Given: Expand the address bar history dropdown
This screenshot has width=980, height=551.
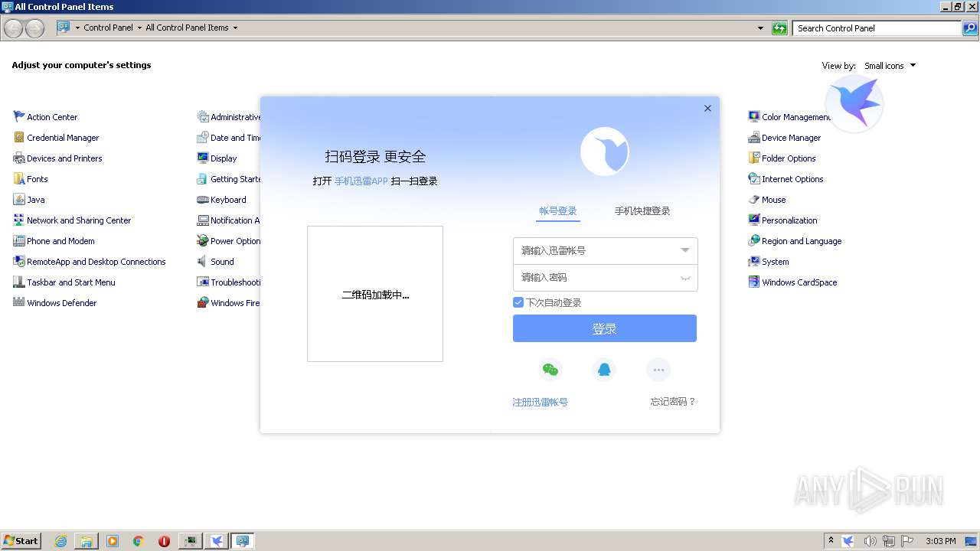Looking at the screenshot, I should click(760, 28).
